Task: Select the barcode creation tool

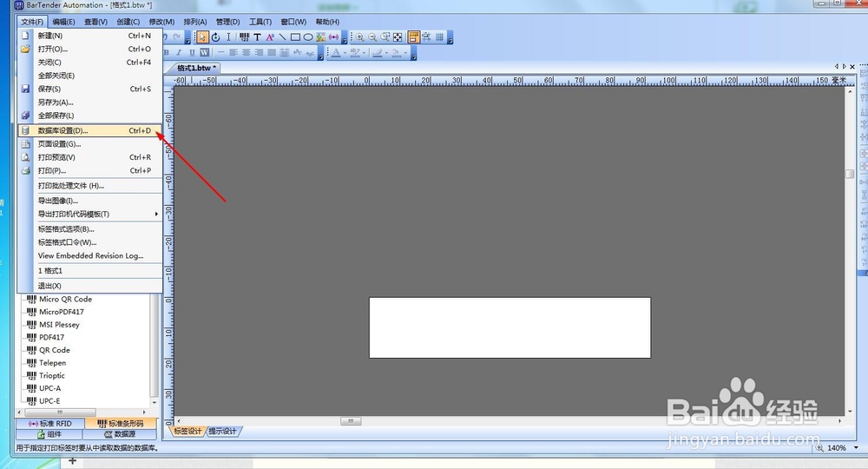Action: pos(245,37)
